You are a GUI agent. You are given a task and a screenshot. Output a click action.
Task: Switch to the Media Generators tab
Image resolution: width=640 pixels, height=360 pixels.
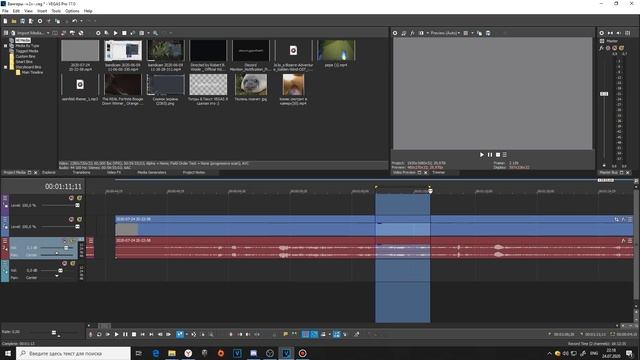click(151, 173)
